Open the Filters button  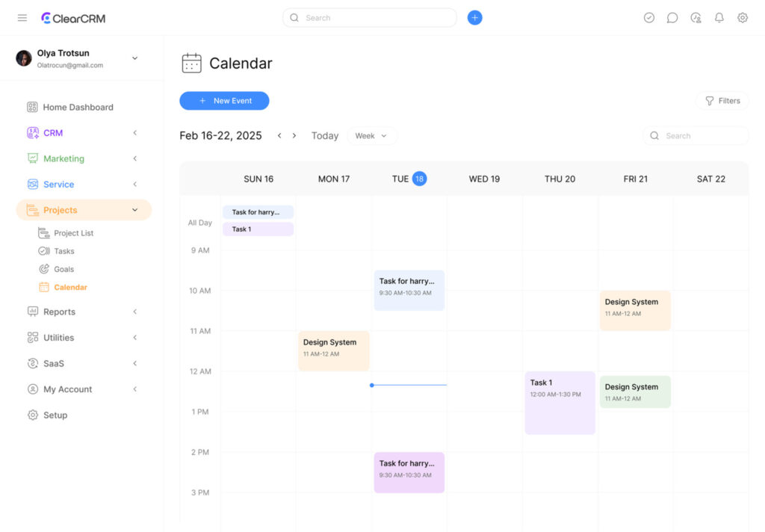pyautogui.click(x=722, y=101)
